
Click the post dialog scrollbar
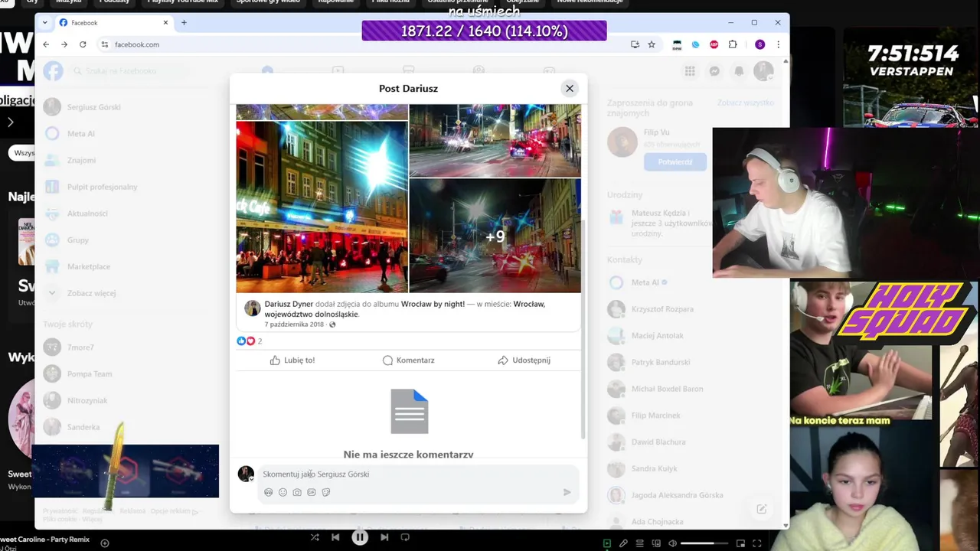[583, 329]
